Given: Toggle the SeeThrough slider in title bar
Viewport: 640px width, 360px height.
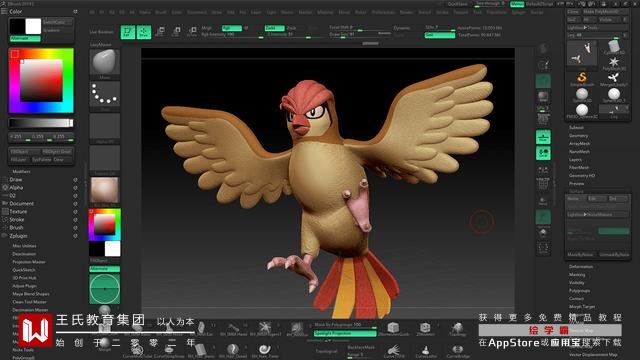Looking at the screenshot, I should tap(490, 4).
